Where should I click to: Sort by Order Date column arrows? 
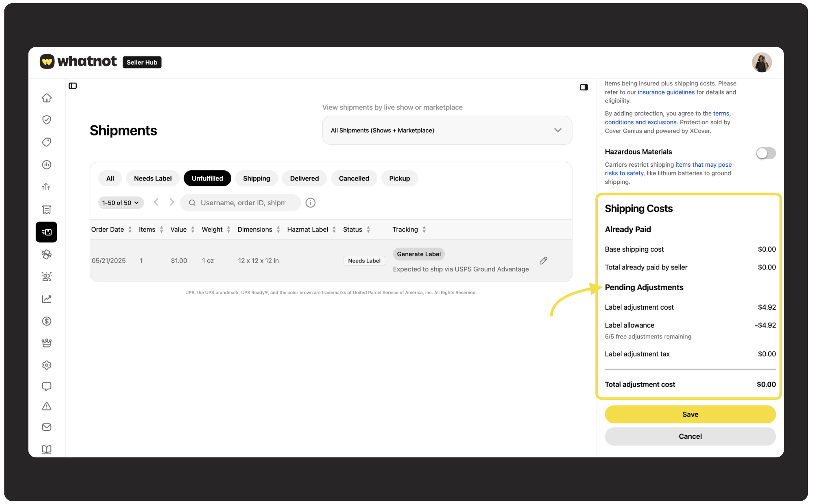pyautogui.click(x=130, y=229)
